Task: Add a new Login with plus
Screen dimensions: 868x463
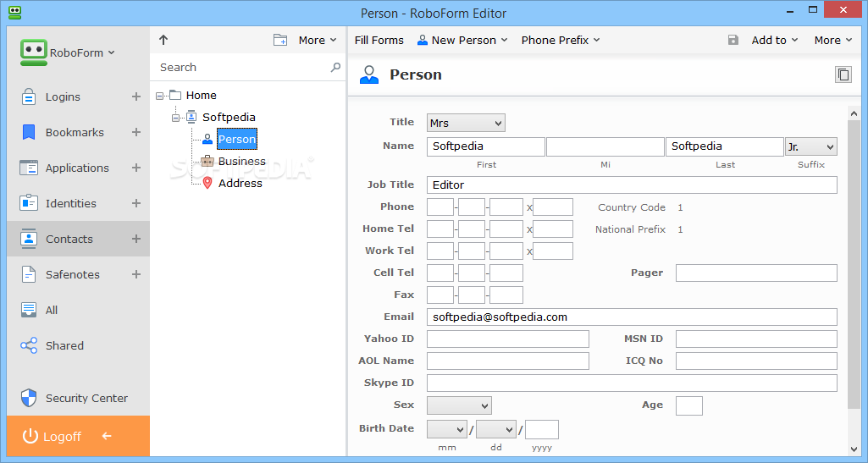Action: tap(136, 96)
